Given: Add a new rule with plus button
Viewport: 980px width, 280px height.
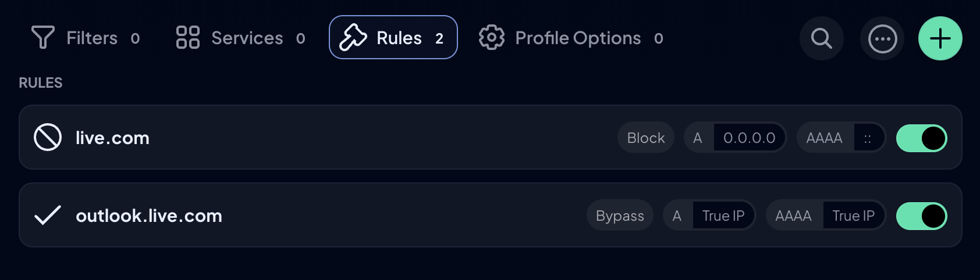Looking at the screenshot, I should click(x=940, y=38).
